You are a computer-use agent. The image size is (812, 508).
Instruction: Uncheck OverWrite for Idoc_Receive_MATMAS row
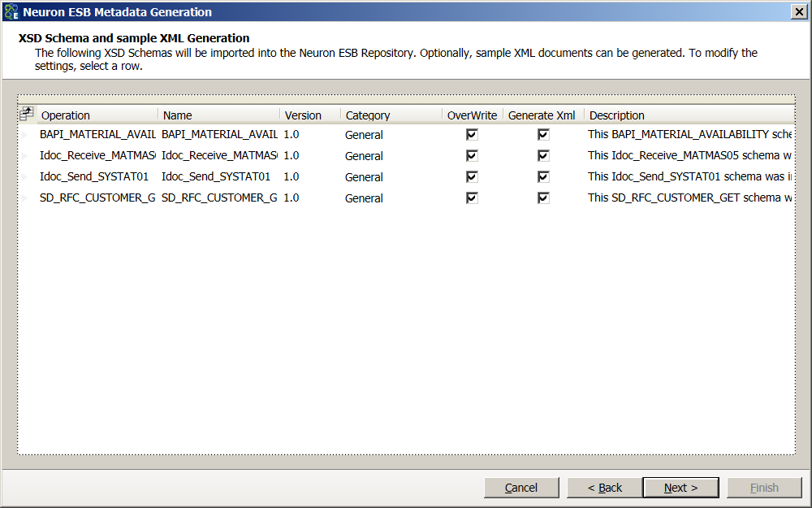(x=472, y=155)
